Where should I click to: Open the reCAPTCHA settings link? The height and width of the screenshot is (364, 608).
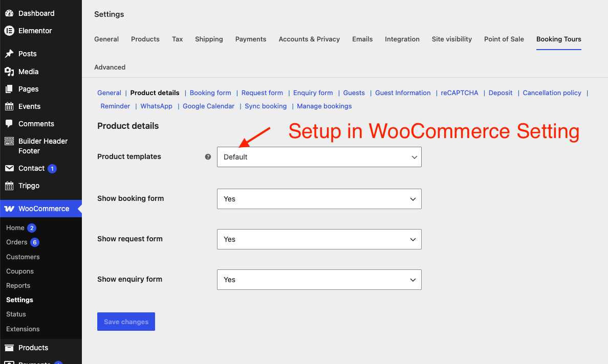pos(460,93)
